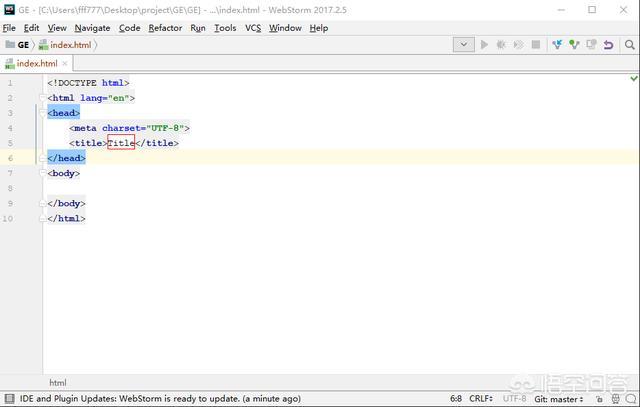Open the run configuration dropdown

click(x=464, y=45)
